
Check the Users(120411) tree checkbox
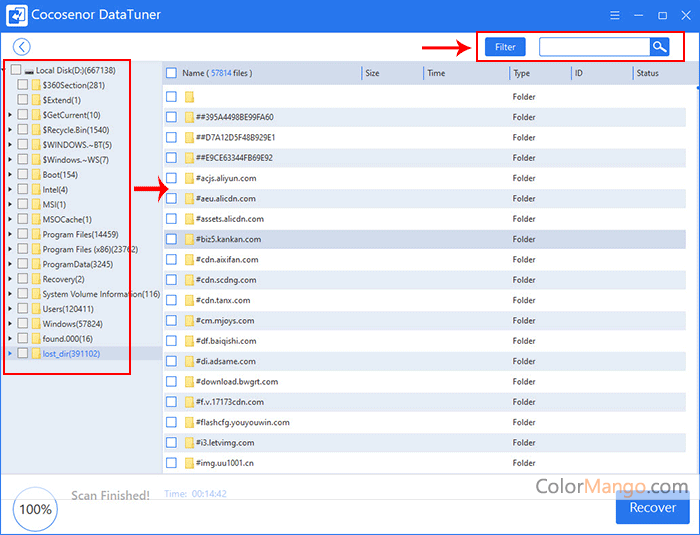click(x=23, y=309)
